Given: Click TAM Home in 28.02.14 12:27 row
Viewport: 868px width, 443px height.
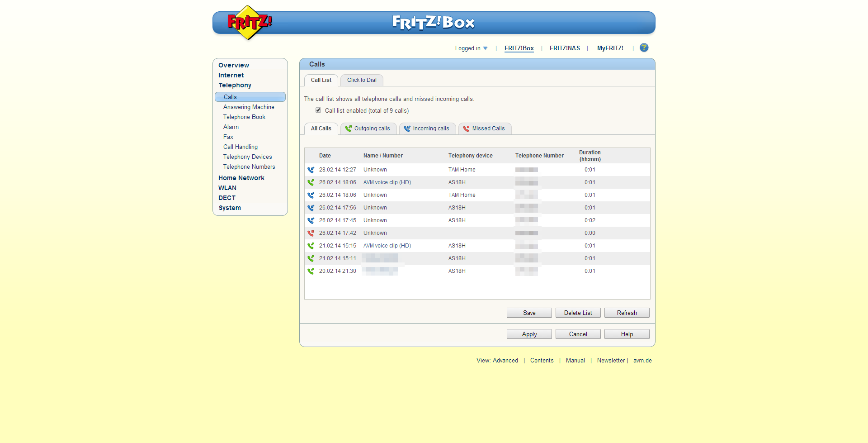Looking at the screenshot, I should 462,170.
